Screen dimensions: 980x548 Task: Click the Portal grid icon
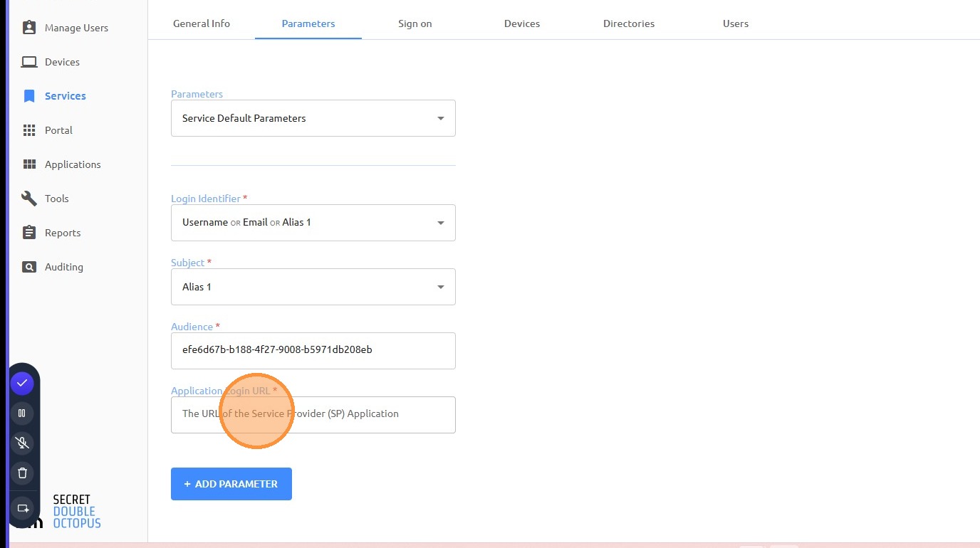point(29,130)
